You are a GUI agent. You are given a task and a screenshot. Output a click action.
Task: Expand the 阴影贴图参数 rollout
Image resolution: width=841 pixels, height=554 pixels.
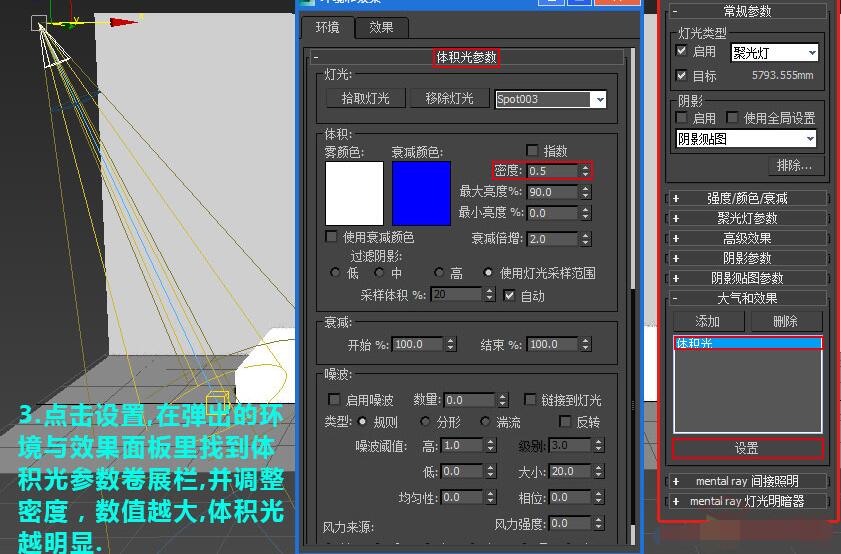pyautogui.click(x=747, y=278)
